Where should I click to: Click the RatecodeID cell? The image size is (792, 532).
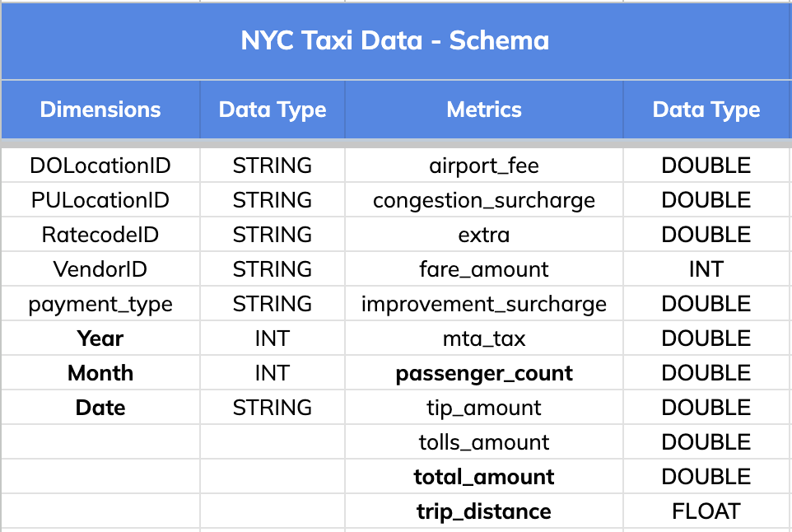tap(100, 235)
